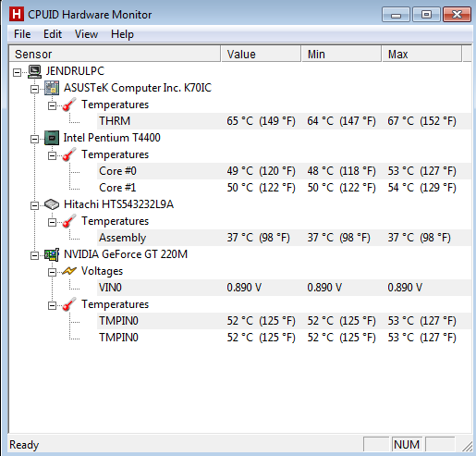Click the NVIDIA GeForce graphics card icon
This screenshot has width=476, height=456.
pos(52,254)
